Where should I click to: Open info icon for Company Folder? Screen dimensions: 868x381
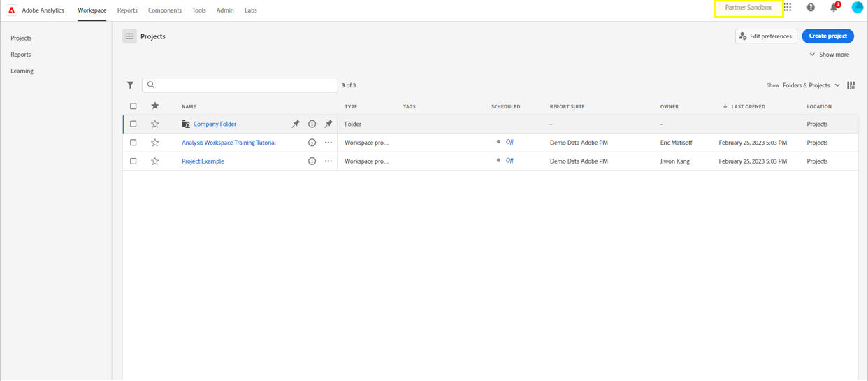(x=312, y=124)
